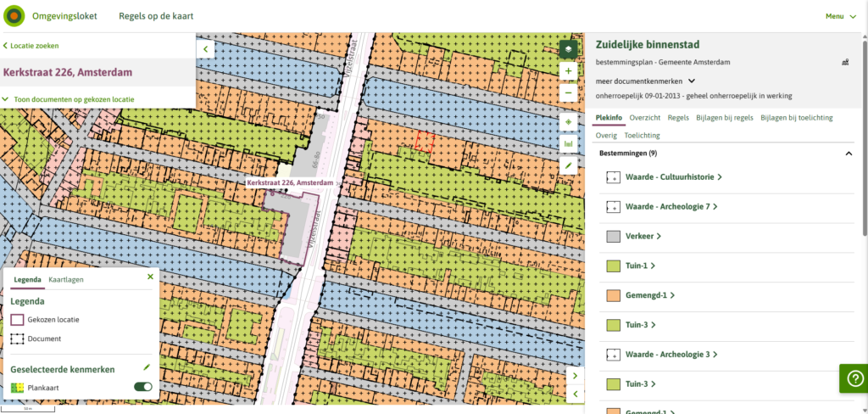Activate the measure tool on map
The image size is (868, 414).
568,143
